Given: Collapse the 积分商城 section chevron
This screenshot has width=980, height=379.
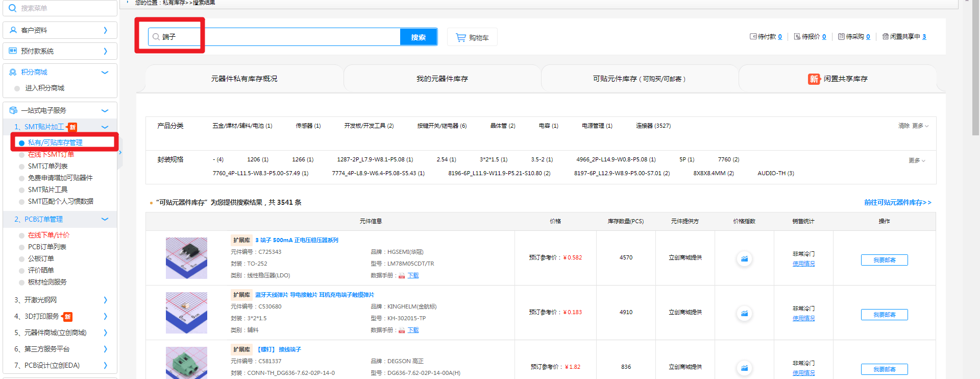Looking at the screenshot, I should click(105, 73).
